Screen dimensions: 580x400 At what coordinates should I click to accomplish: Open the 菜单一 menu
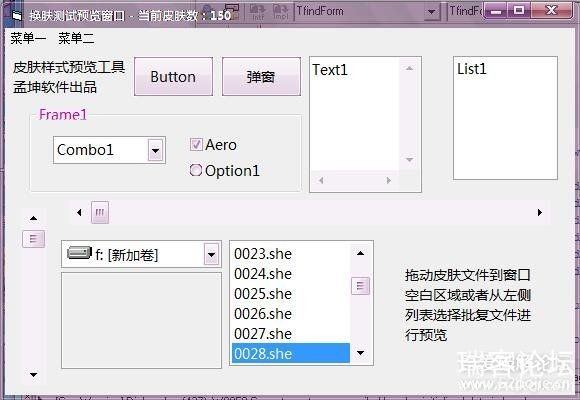point(28,38)
